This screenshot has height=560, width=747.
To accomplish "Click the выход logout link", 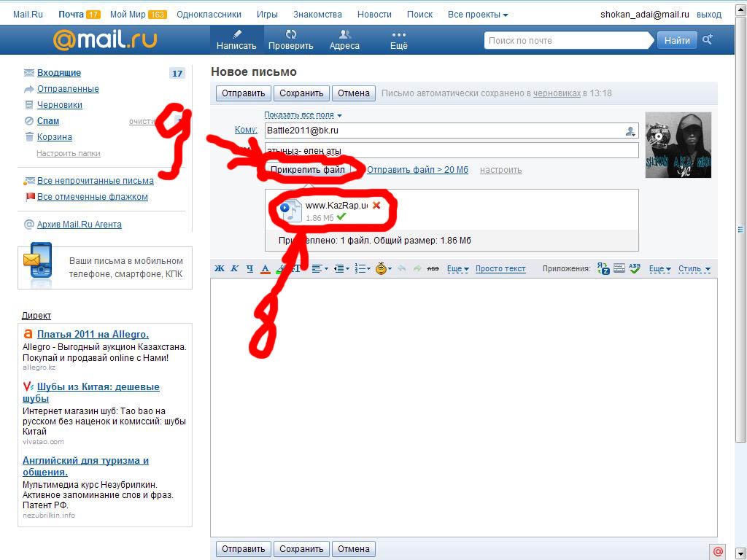I will 709,15.
